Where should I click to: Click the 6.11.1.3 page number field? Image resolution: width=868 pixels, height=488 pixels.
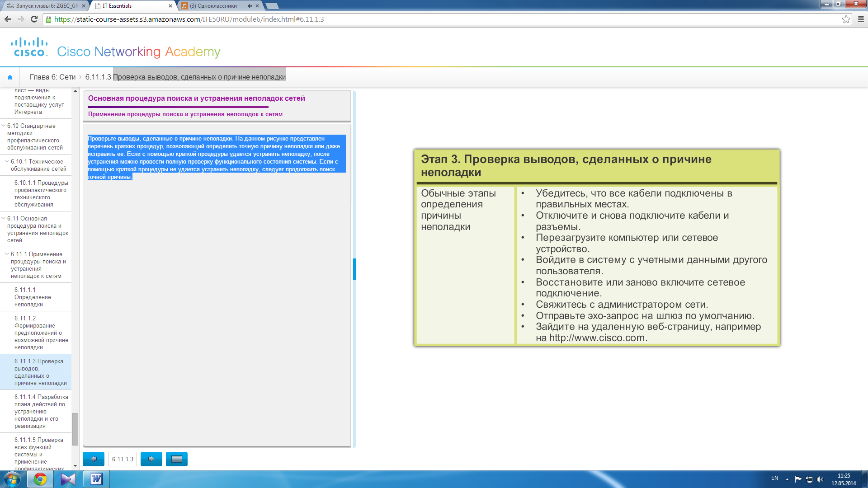123,459
